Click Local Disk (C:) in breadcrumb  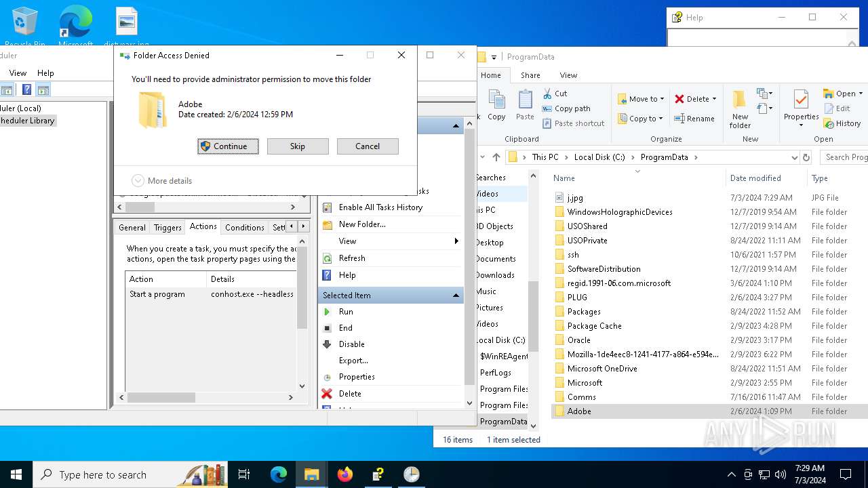click(599, 157)
